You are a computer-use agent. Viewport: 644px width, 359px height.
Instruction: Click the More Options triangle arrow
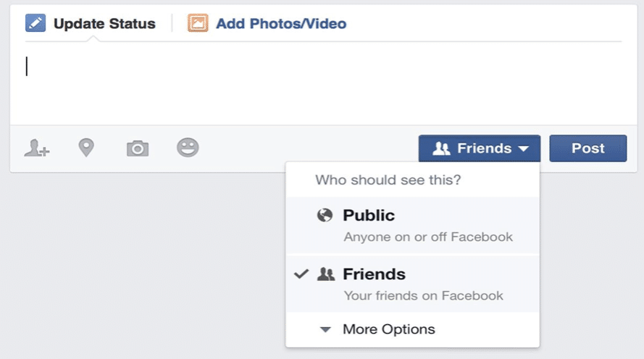coord(325,329)
